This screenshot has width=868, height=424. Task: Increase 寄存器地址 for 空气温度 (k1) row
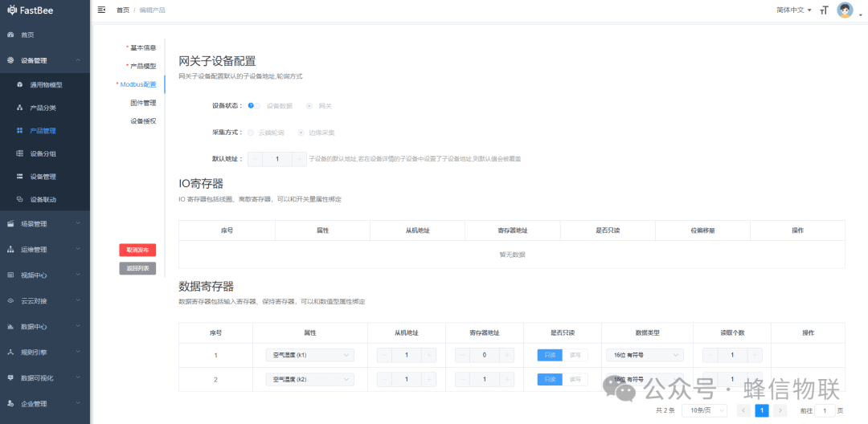[507, 355]
